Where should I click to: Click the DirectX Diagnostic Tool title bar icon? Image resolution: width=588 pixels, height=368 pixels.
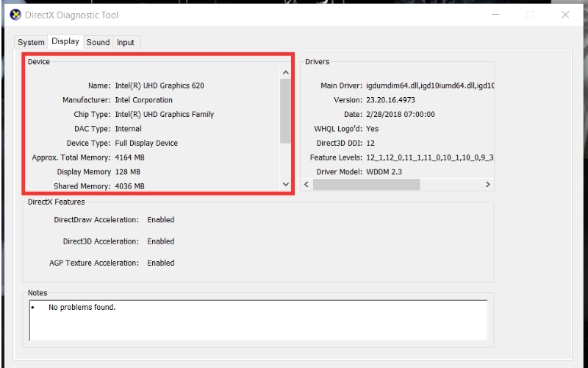[15, 15]
